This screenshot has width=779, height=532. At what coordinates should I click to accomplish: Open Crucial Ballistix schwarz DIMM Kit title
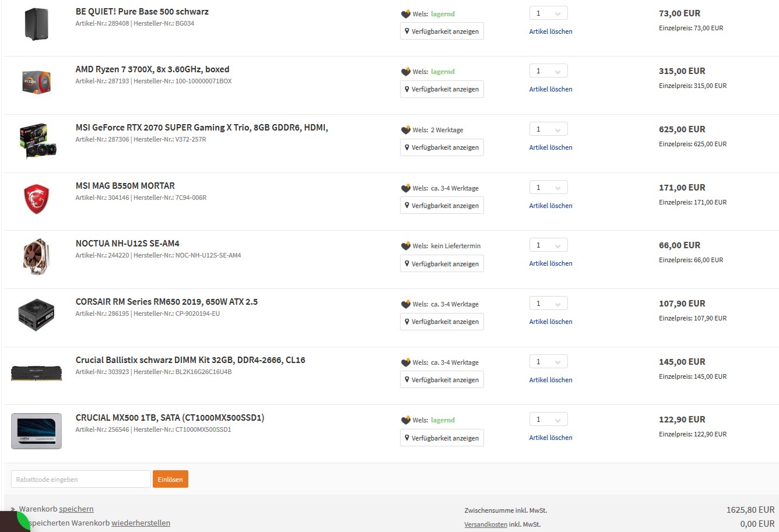point(190,360)
